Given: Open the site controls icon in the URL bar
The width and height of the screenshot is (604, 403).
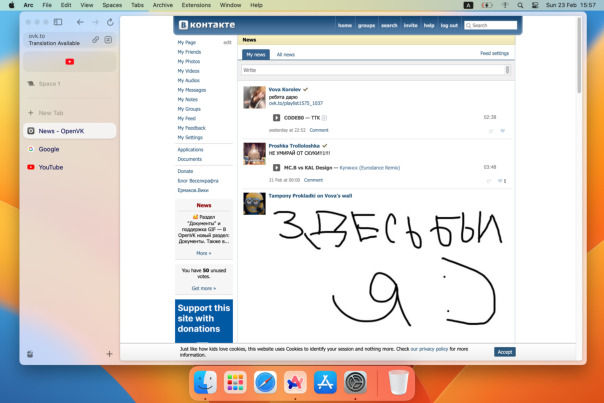Looking at the screenshot, I should (x=109, y=39).
